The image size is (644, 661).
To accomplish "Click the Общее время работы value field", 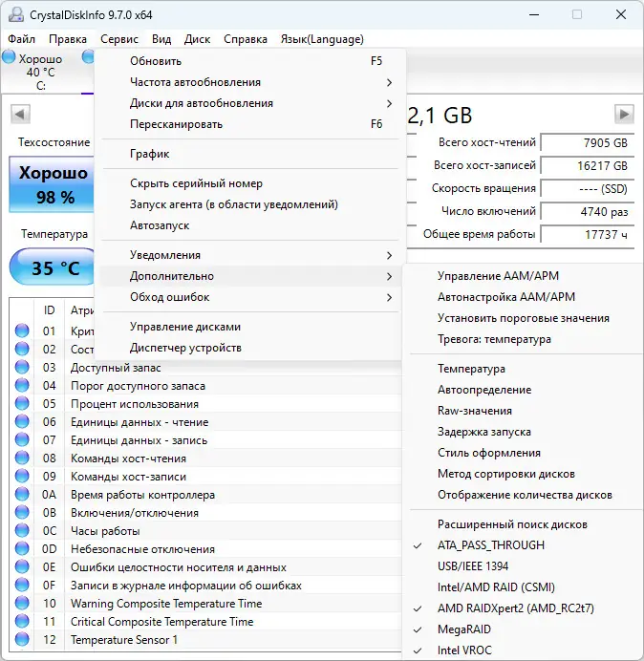I will (587, 234).
